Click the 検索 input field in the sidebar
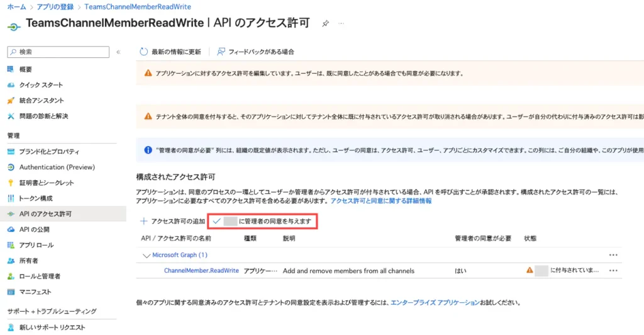644x335 pixels. (58, 52)
